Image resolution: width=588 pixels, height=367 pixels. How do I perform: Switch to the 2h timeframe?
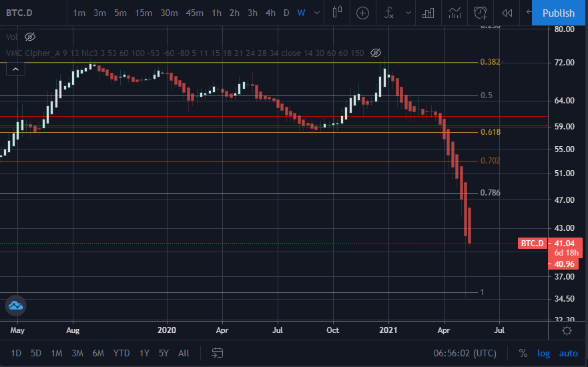234,13
